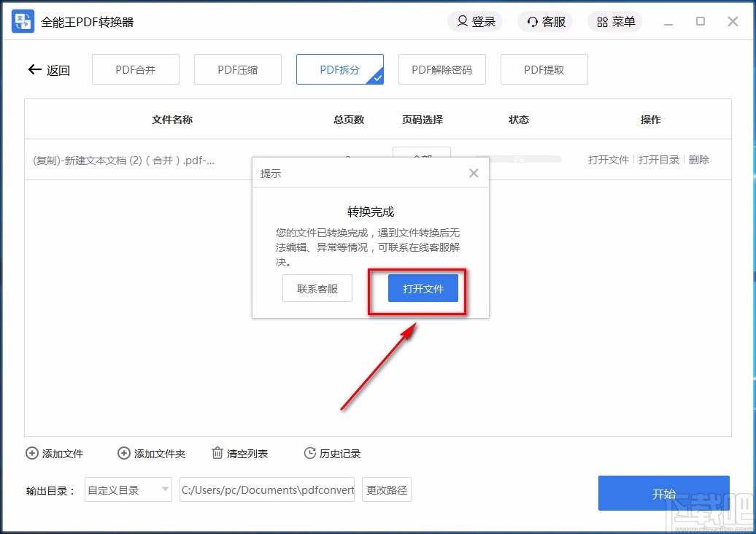Click the conversion progress bar
This screenshot has height=534, width=756.
525,158
